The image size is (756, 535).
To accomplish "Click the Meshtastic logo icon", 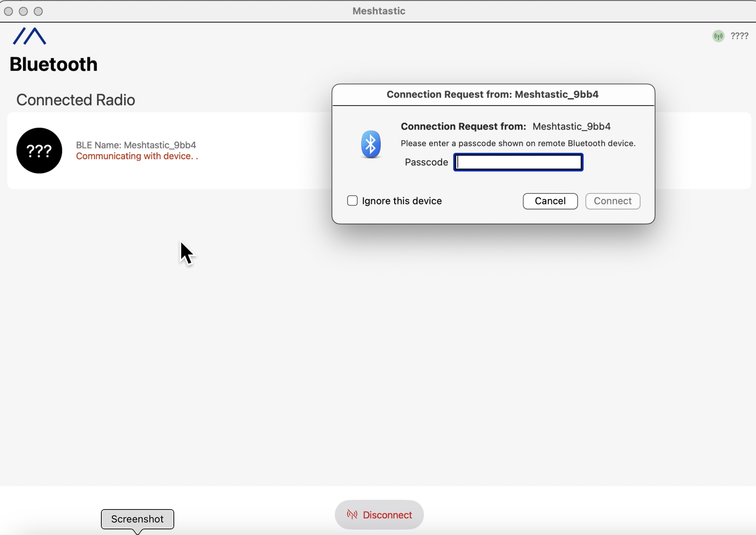I will [29, 36].
